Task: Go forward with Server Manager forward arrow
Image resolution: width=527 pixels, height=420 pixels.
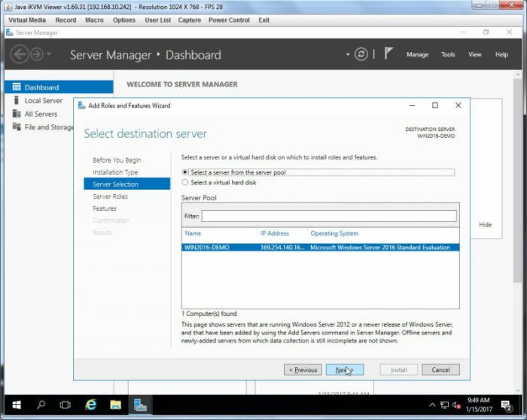Action: pos(37,54)
